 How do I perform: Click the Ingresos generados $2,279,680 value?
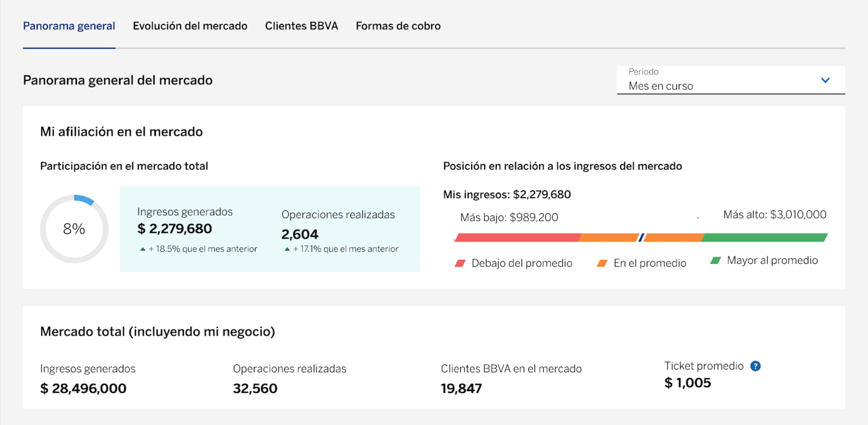click(x=175, y=229)
